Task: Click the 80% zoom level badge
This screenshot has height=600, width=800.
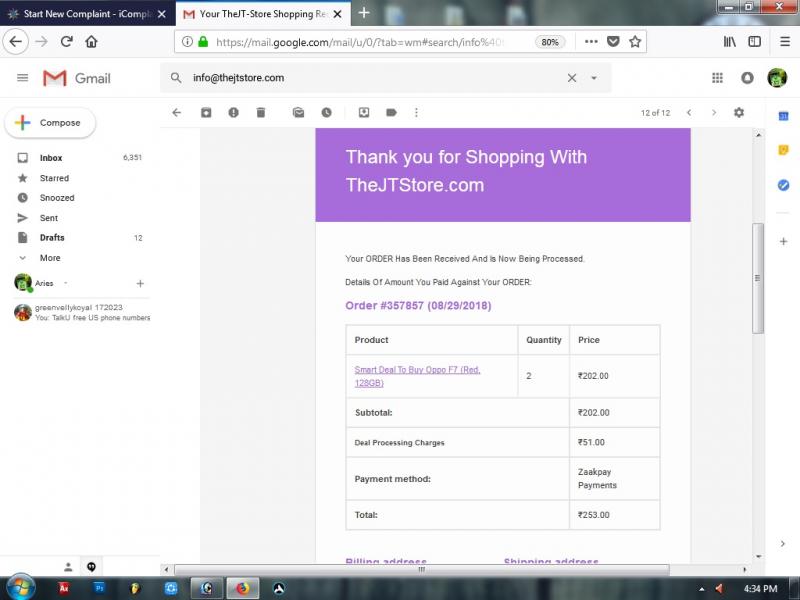Action: (x=549, y=42)
